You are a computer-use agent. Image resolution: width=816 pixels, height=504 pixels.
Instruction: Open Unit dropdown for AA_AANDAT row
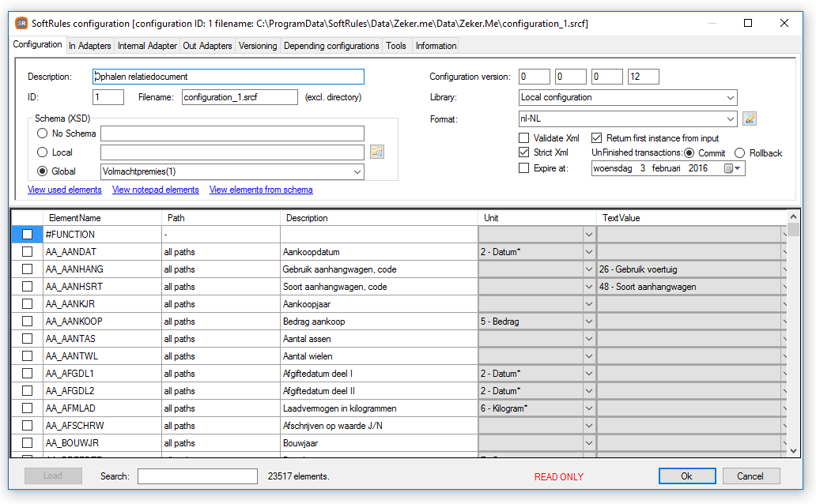(588, 252)
